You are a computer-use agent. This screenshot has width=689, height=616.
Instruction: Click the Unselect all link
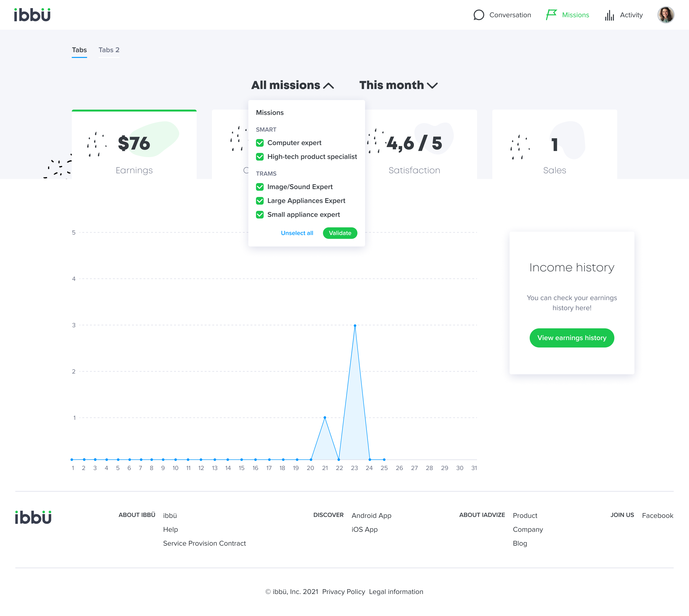point(297,233)
